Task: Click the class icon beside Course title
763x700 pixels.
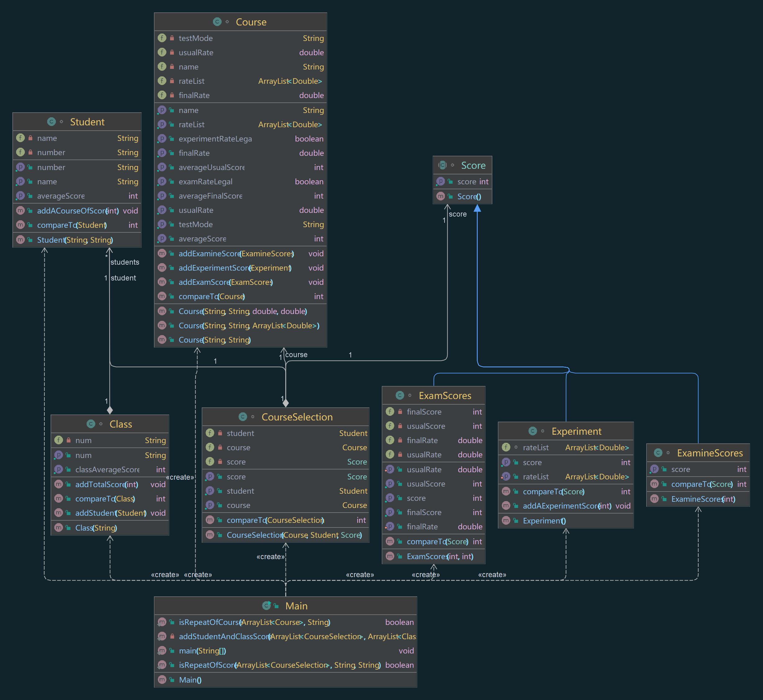Action: (x=217, y=22)
